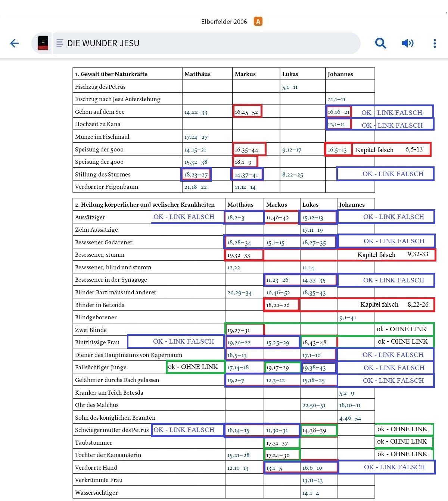This screenshot has width=448, height=501.
Task: Open the book cover thumbnail
Action: pyautogui.click(x=43, y=43)
